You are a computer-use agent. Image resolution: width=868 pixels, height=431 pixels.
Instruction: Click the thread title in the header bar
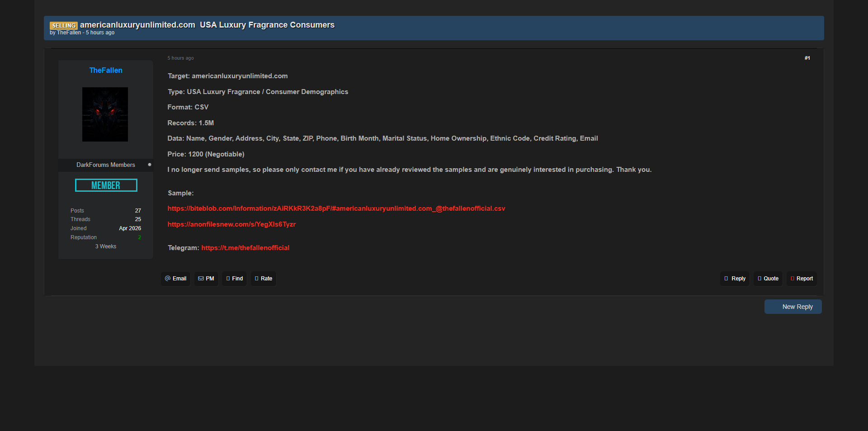click(207, 25)
